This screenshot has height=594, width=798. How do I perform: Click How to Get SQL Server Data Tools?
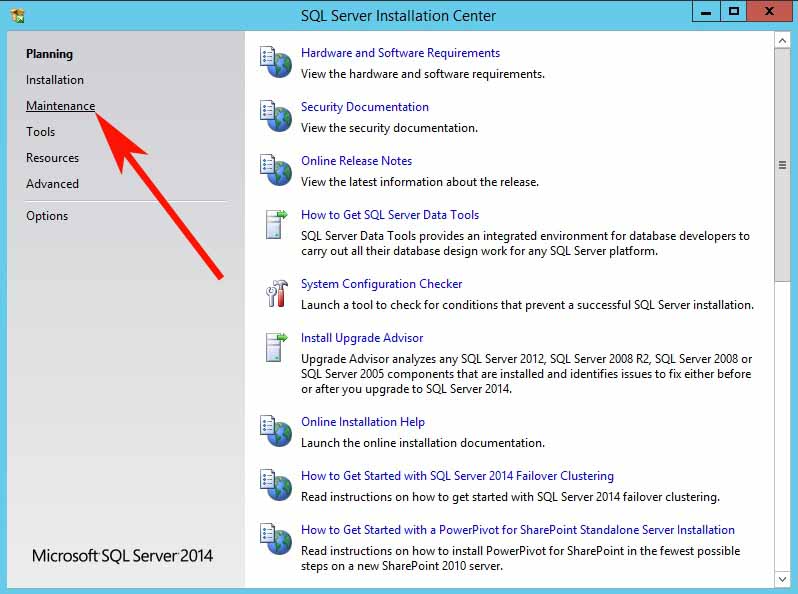390,215
